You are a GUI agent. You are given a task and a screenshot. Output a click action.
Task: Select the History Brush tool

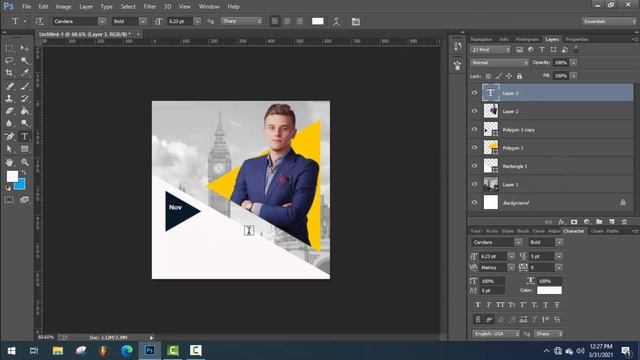click(x=24, y=98)
